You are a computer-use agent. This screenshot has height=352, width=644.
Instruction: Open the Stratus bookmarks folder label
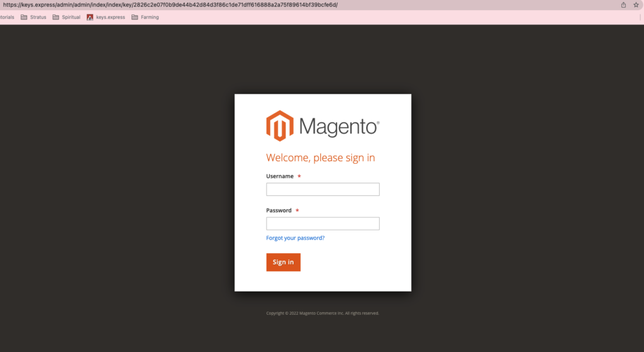click(38, 17)
